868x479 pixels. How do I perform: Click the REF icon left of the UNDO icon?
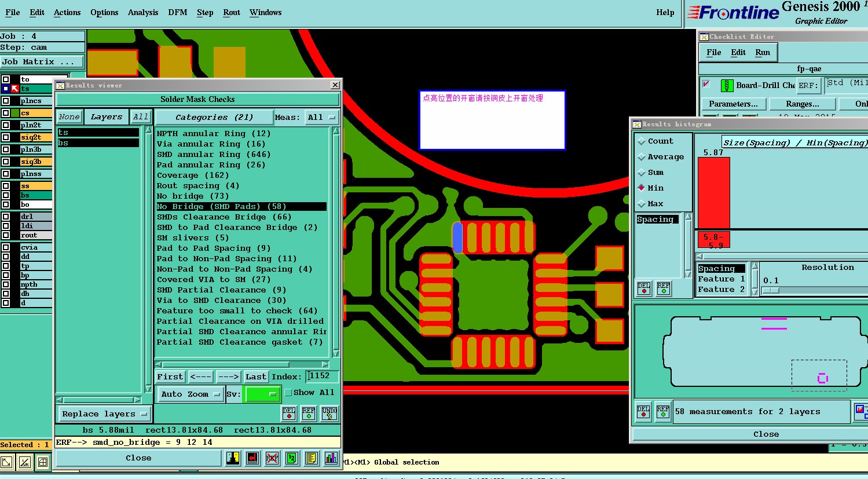point(309,413)
